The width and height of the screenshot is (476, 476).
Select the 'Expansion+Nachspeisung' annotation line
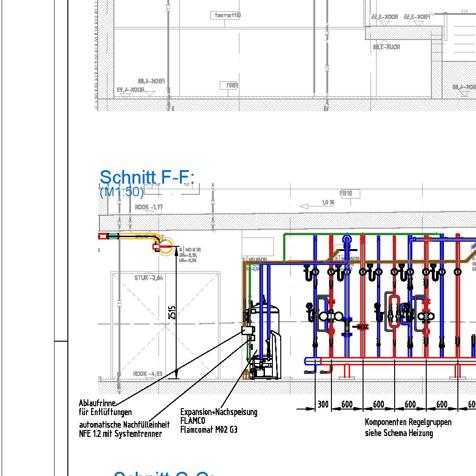coord(218,412)
